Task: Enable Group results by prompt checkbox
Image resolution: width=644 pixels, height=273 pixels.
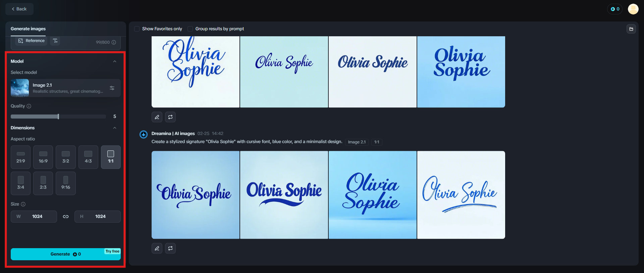Action: click(190, 29)
